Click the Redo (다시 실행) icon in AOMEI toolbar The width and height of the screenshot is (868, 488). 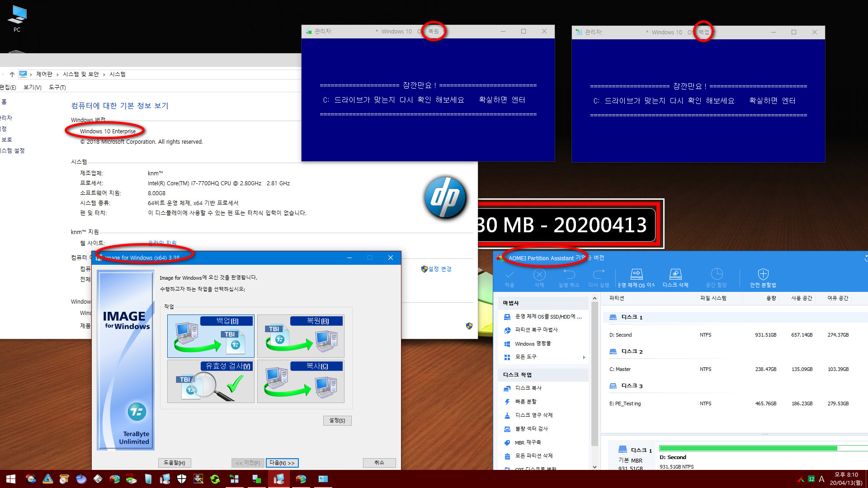click(599, 277)
